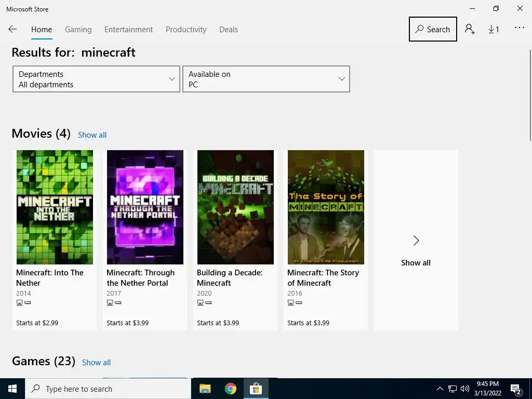Open the three-dots See more menu
This screenshot has width=532, height=399.
[x=519, y=28]
